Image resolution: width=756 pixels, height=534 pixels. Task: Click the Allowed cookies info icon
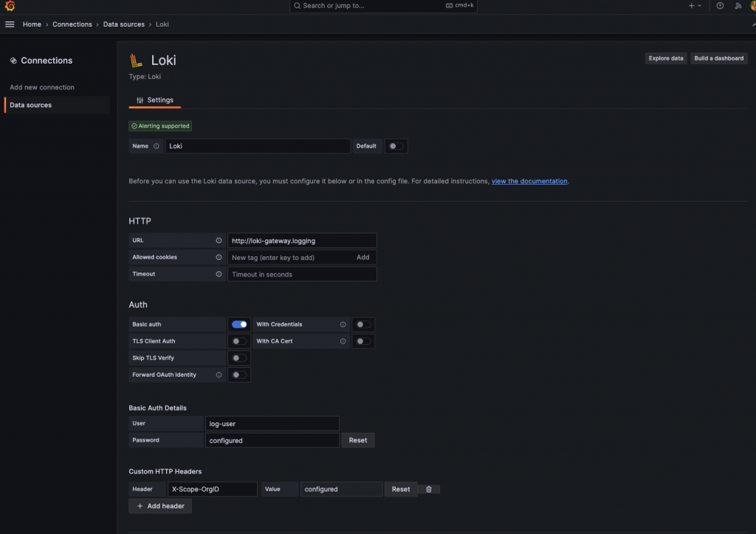(x=219, y=257)
